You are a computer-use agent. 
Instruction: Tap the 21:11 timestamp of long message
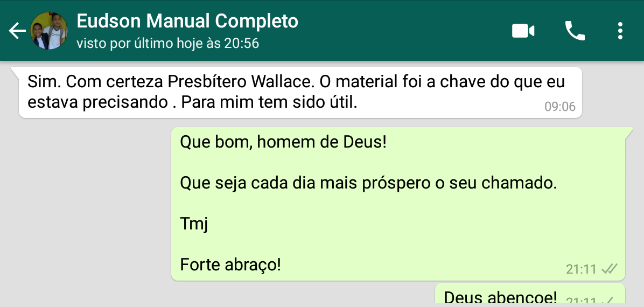coord(581,269)
